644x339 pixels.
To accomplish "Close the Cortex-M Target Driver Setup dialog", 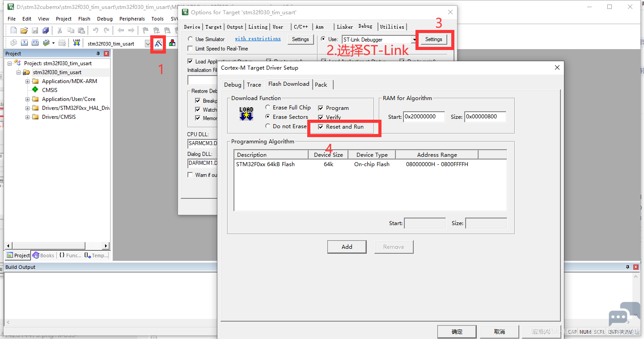I will tap(557, 67).
